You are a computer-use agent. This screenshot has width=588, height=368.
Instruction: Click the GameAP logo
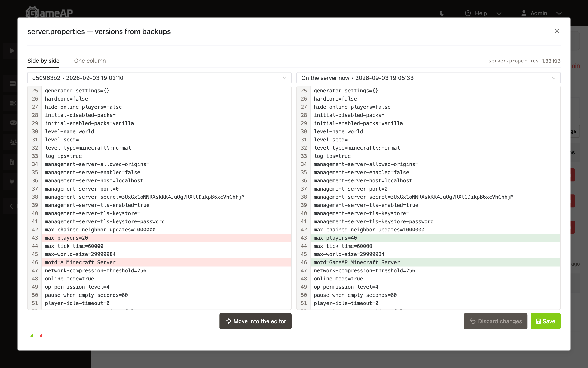coord(49,12)
